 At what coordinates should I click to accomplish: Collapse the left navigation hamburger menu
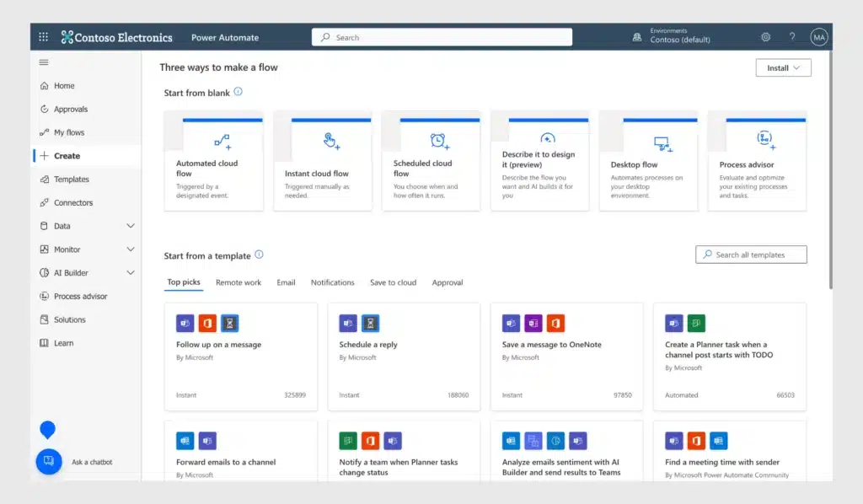[x=44, y=62]
